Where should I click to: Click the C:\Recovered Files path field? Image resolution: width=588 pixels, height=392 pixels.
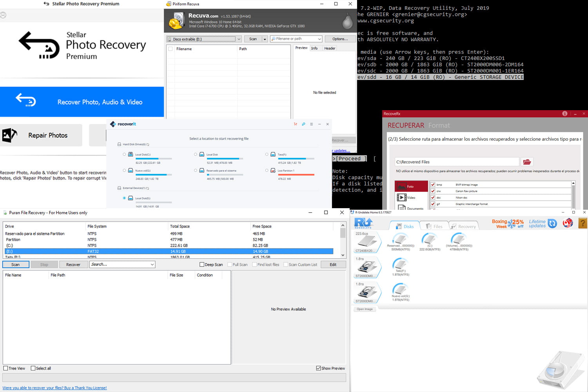click(457, 162)
